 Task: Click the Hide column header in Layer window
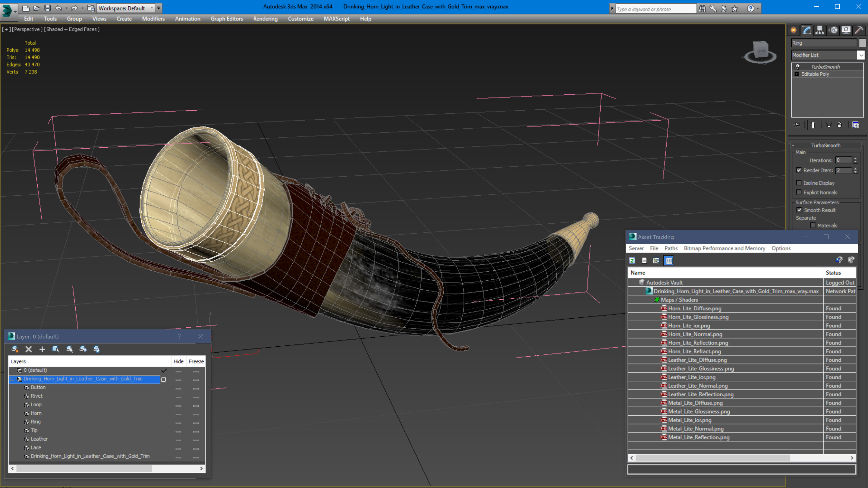[178, 361]
